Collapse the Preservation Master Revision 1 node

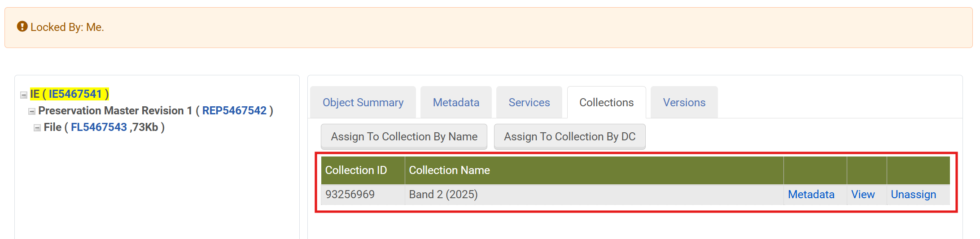pos(32,112)
